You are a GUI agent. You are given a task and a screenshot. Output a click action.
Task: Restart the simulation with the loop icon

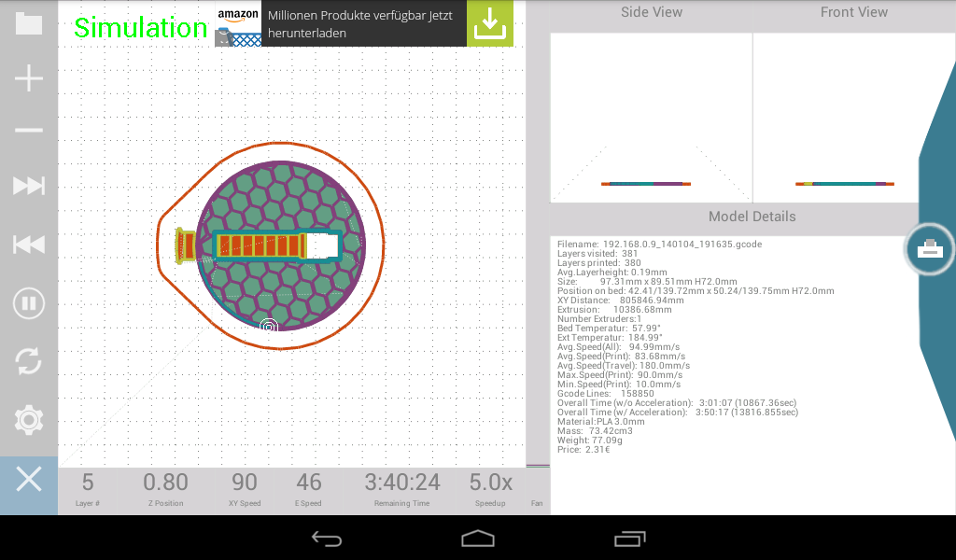coord(29,362)
